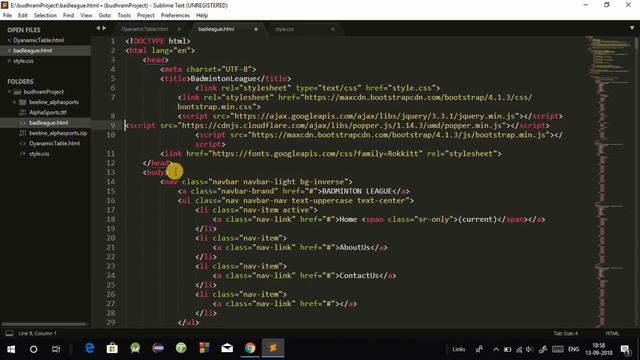The image size is (640, 360).
Task: Switch to Google Chrome on taskbar
Action: 250,348
